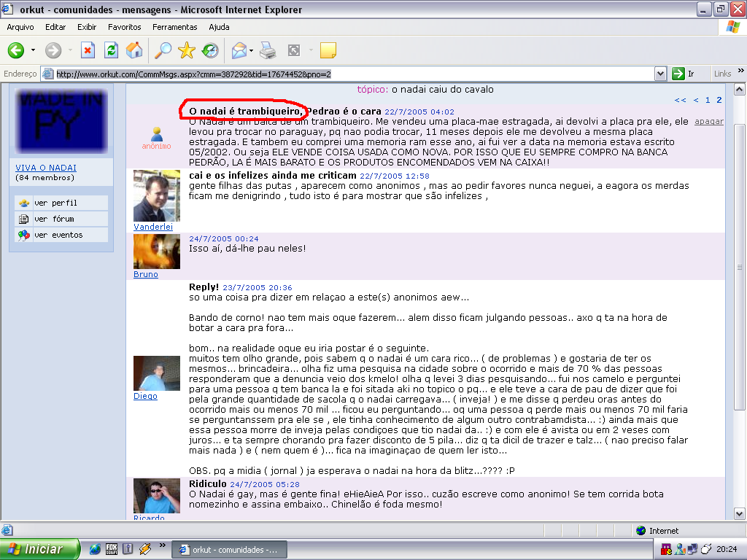
Task: Open the Exibir menu
Action: pyautogui.click(x=87, y=27)
